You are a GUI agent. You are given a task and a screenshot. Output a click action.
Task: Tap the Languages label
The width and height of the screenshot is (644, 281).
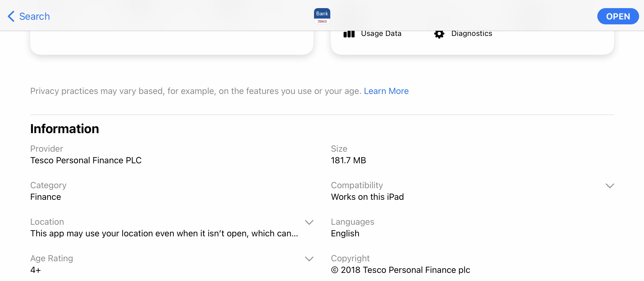click(x=353, y=222)
